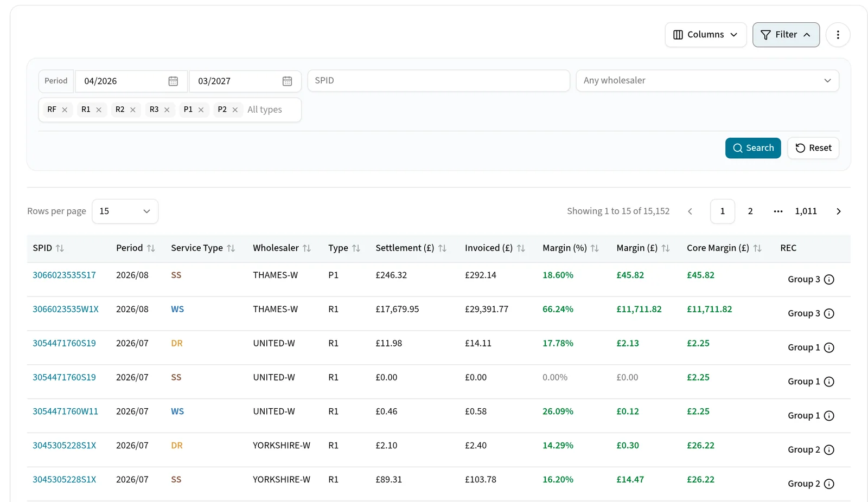868x502 pixels.
Task: Show REC info for 3066023535W1X row
Action: click(x=829, y=314)
